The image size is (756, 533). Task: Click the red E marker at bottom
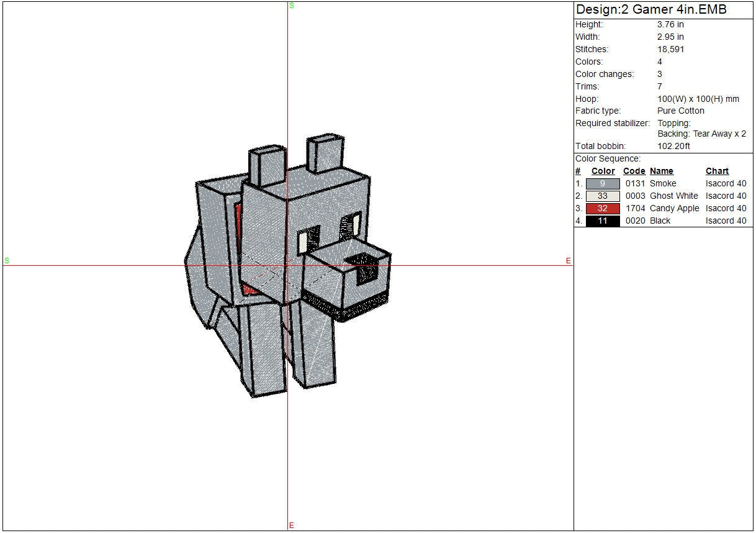coord(291,526)
